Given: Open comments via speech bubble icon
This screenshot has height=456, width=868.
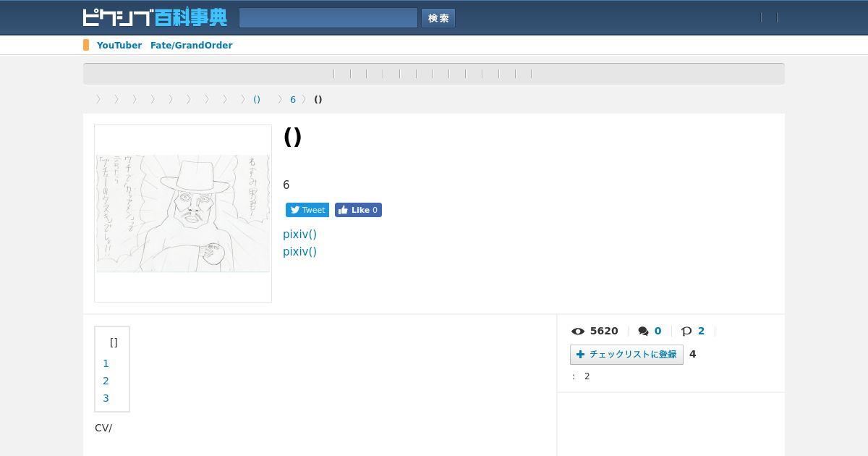Looking at the screenshot, I should [x=643, y=332].
